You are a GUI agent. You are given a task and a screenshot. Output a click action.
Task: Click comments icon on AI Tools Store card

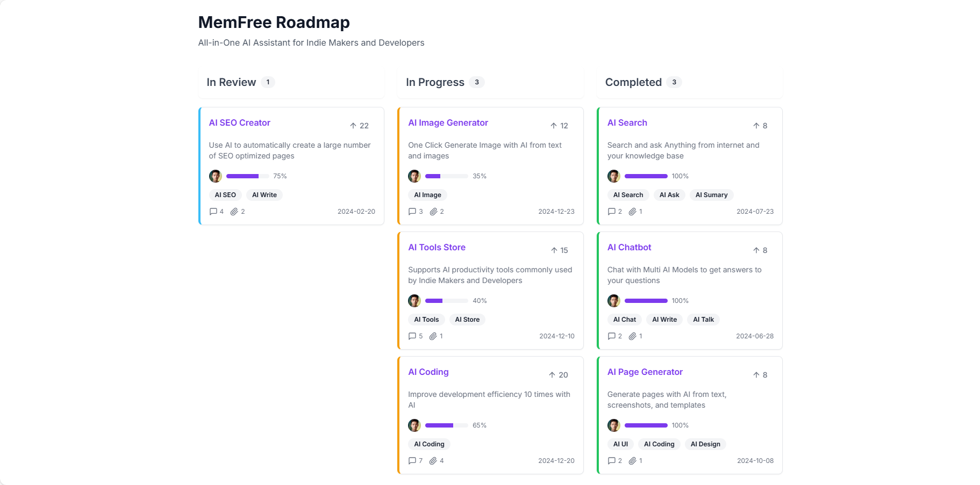click(412, 336)
